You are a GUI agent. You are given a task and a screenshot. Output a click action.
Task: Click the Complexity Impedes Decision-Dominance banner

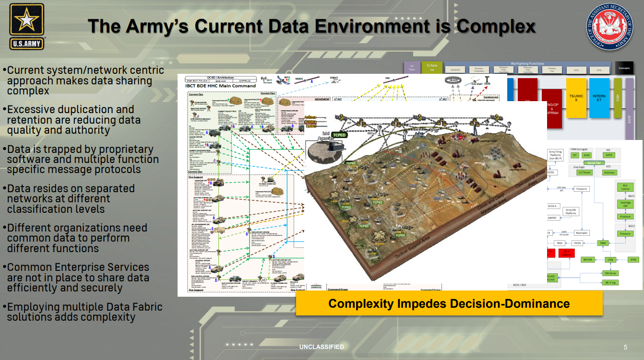tap(449, 303)
